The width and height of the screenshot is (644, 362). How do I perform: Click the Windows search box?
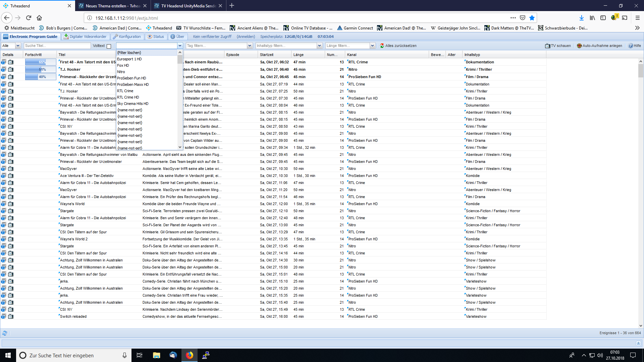click(74, 355)
